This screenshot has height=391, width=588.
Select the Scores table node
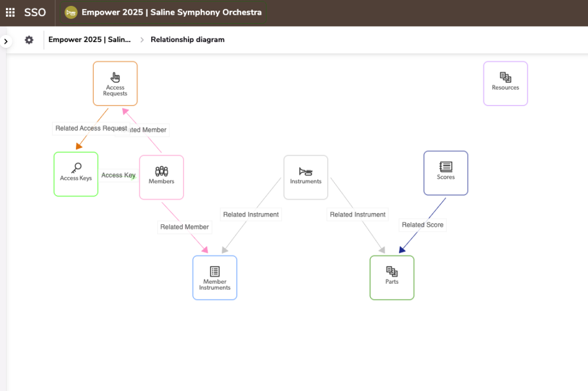[x=446, y=173]
